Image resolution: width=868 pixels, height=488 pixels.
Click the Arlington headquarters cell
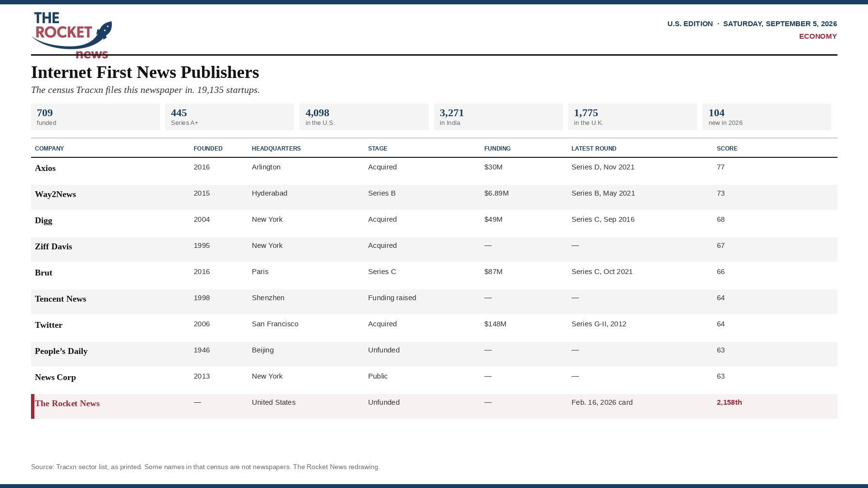pos(266,167)
